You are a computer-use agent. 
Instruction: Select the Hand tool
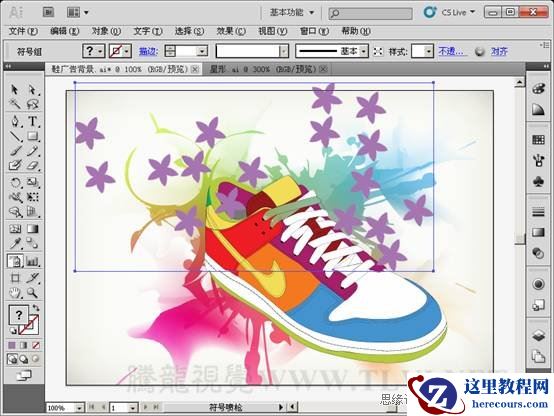pos(14,293)
